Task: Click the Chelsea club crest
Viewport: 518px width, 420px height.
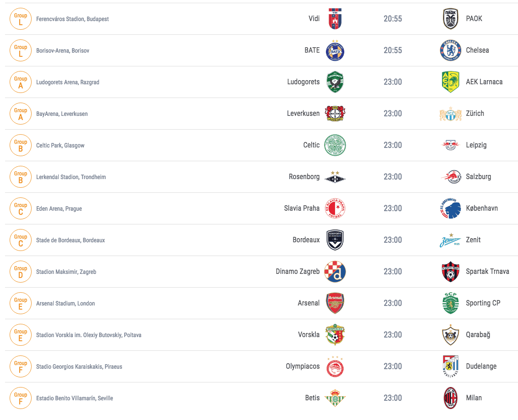Action: [450, 50]
